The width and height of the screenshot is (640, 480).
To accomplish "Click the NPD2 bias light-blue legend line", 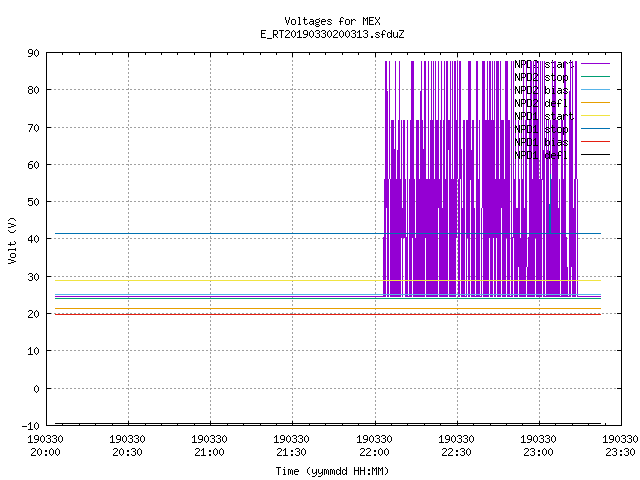I will [595, 90].
